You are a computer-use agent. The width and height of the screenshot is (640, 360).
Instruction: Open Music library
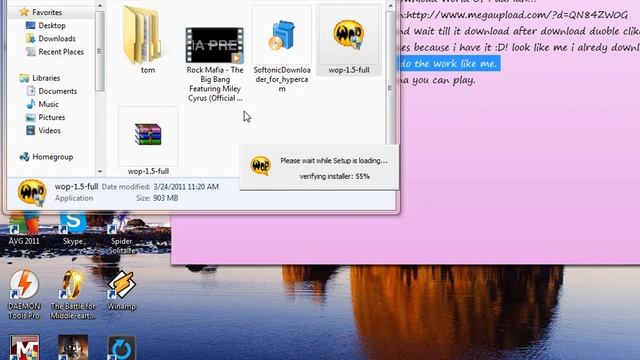tap(48, 104)
